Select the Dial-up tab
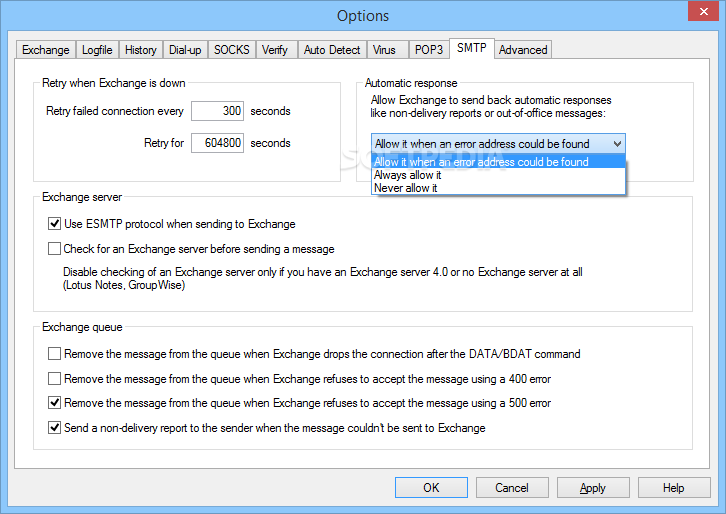 point(185,50)
